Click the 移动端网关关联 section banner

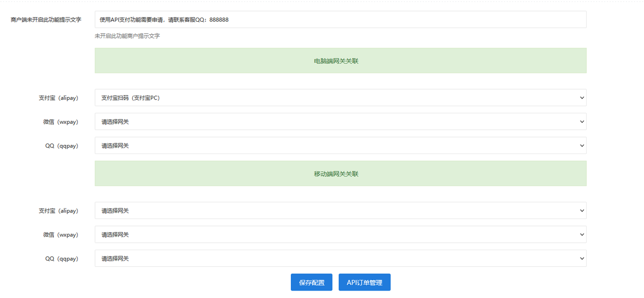[341, 173]
